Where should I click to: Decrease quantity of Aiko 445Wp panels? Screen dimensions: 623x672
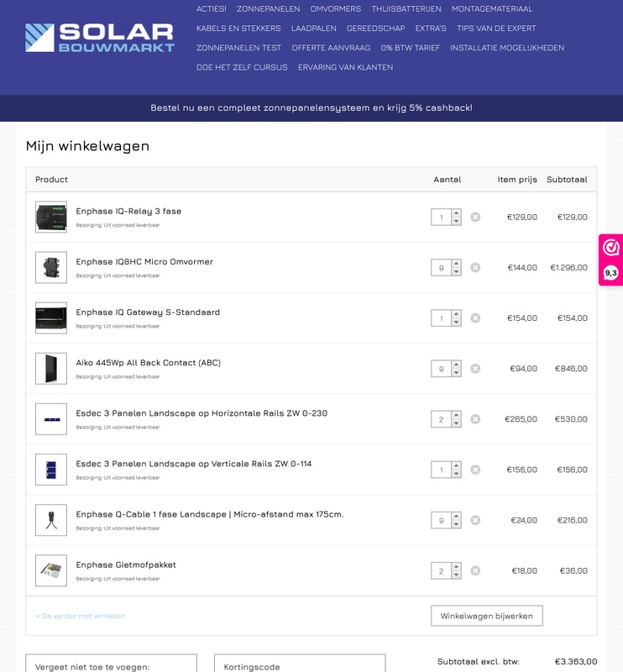[x=456, y=373]
